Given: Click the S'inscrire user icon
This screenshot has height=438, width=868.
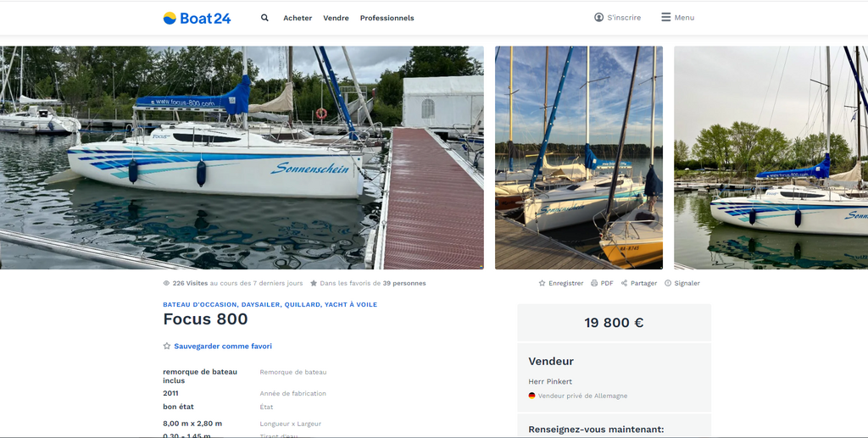Looking at the screenshot, I should [598, 18].
